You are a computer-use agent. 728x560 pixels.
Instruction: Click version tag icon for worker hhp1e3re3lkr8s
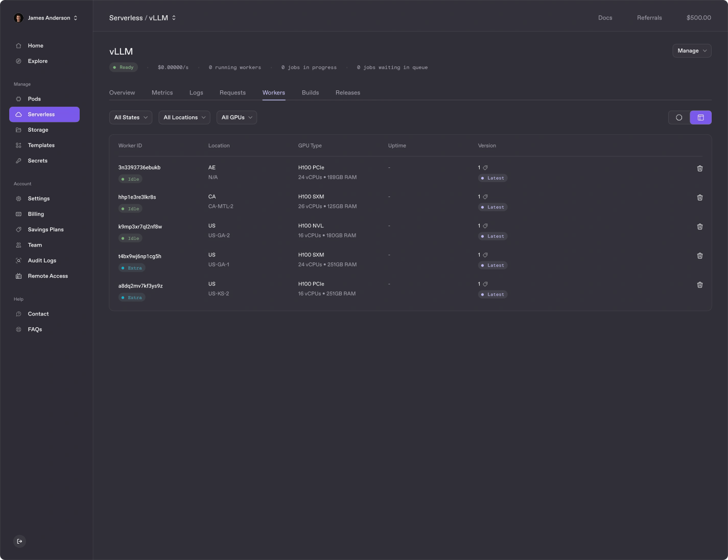coord(485,197)
